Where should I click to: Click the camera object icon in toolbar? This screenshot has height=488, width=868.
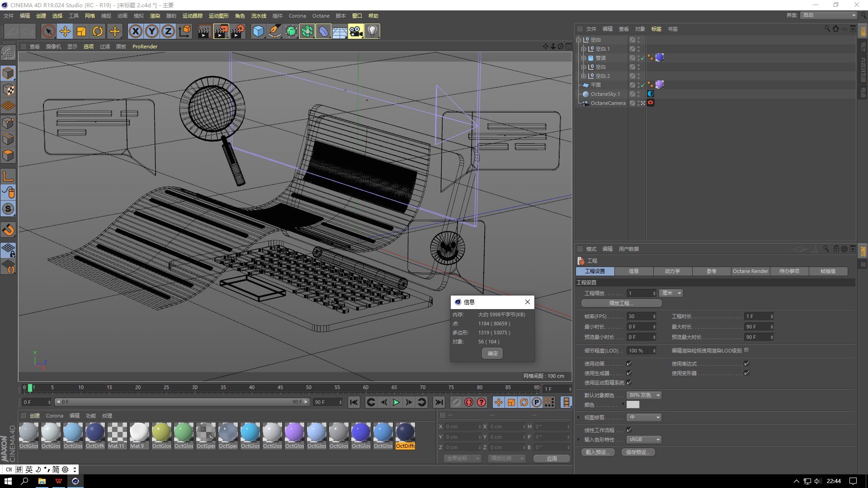(356, 31)
